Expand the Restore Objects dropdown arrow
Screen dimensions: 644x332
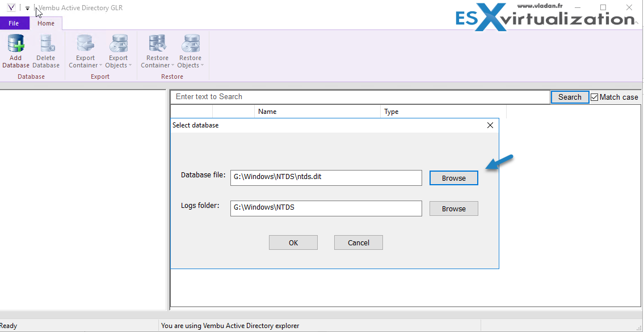202,66
